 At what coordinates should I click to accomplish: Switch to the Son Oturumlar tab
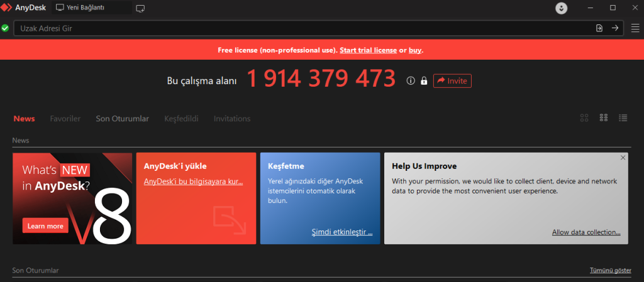click(x=123, y=119)
